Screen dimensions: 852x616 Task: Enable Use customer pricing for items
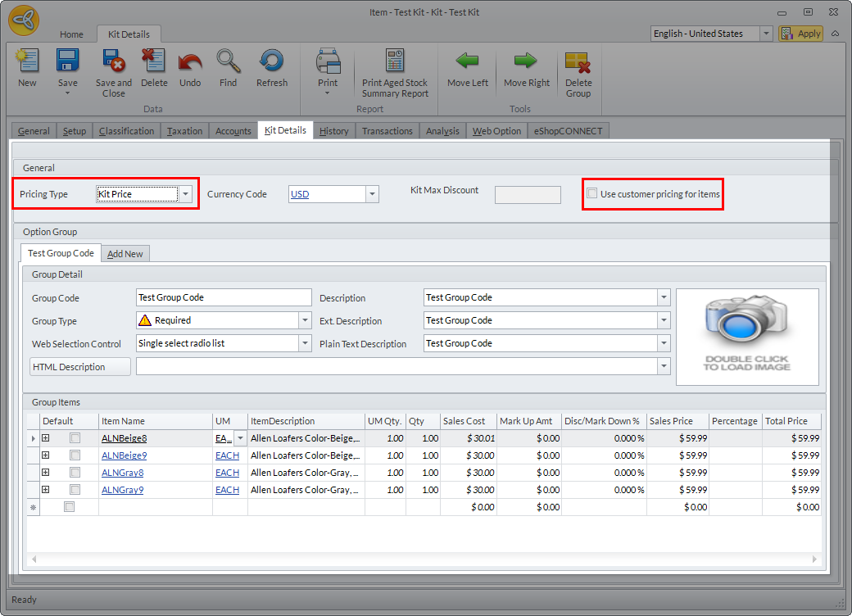coord(592,194)
